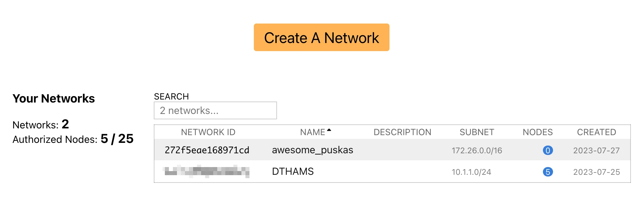Click the Authorized Nodes 5 / 25 count

(117, 139)
